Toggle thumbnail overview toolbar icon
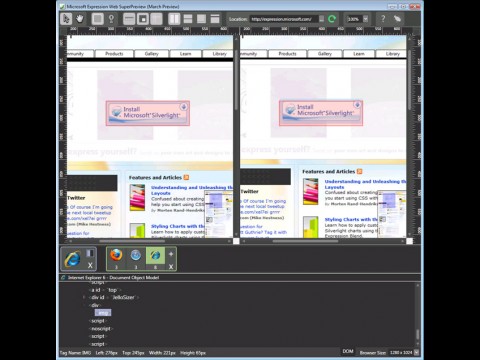The height and width of the screenshot is (360, 480). point(143,19)
